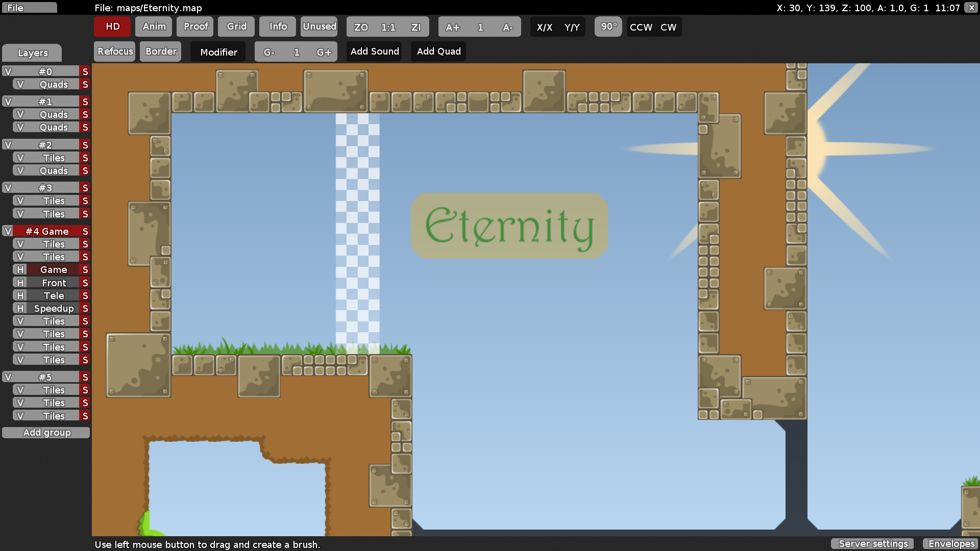The height and width of the screenshot is (551, 980).
Task: Hide group #0 visibility toggle
Action: [8, 71]
